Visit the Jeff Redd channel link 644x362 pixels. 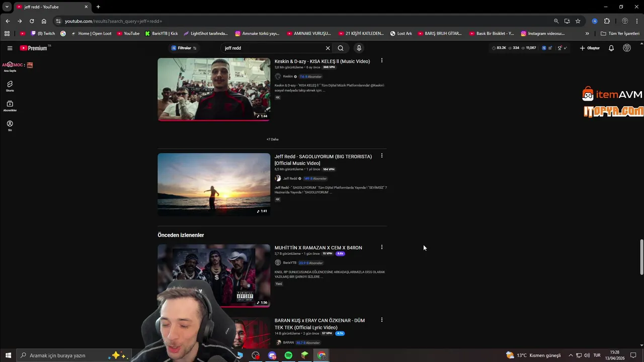290,178
